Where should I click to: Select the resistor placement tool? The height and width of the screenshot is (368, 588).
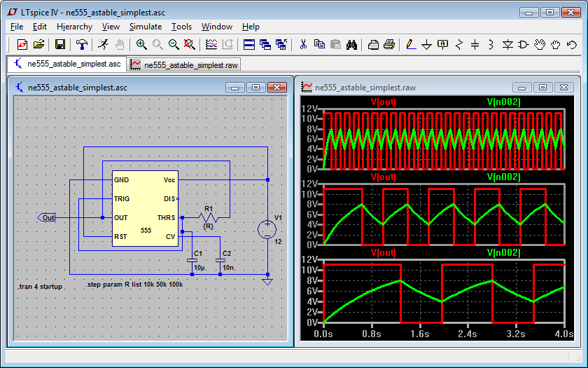pyautogui.click(x=459, y=45)
